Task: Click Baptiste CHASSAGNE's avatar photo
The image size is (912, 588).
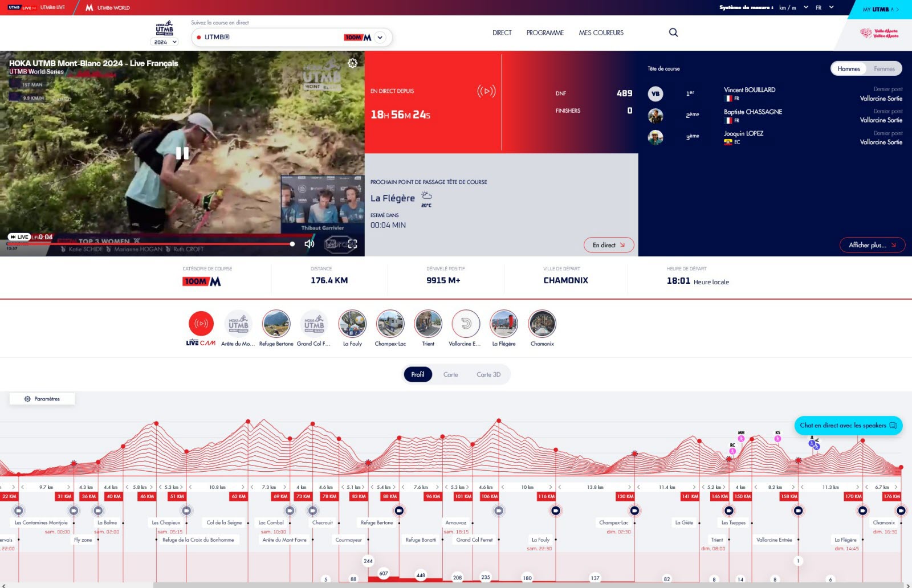Action: 655,116
